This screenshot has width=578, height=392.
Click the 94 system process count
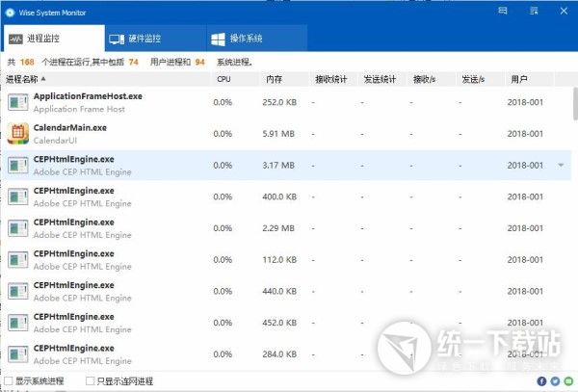pyautogui.click(x=199, y=62)
